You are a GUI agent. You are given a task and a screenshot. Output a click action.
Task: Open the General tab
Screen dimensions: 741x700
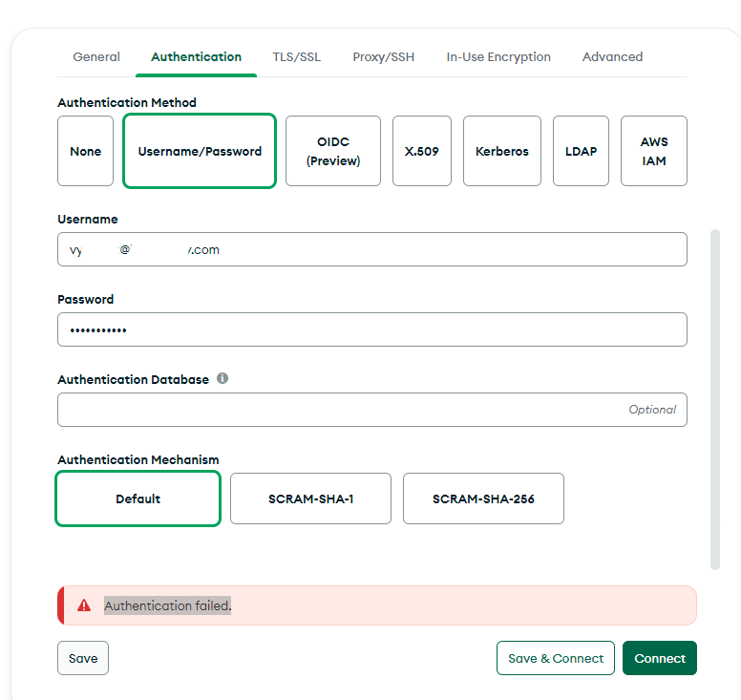(x=96, y=57)
